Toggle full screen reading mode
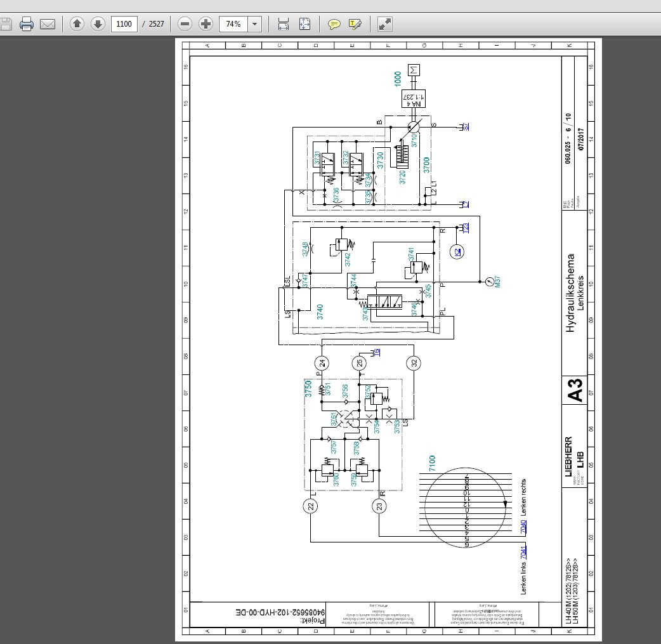The height and width of the screenshot is (644, 661). coord(383,24)
